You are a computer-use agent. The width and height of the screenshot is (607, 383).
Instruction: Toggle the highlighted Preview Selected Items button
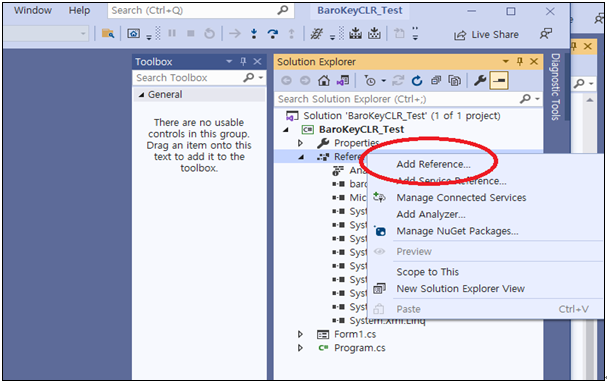[499, 81]
